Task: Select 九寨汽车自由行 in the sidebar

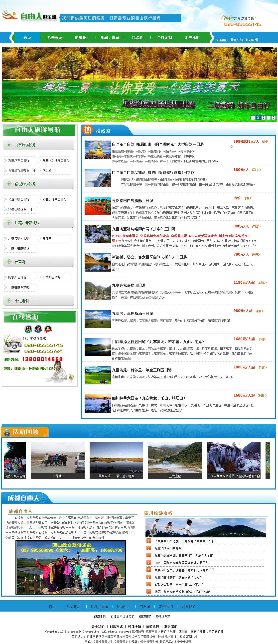Action: tap(19, 160)
